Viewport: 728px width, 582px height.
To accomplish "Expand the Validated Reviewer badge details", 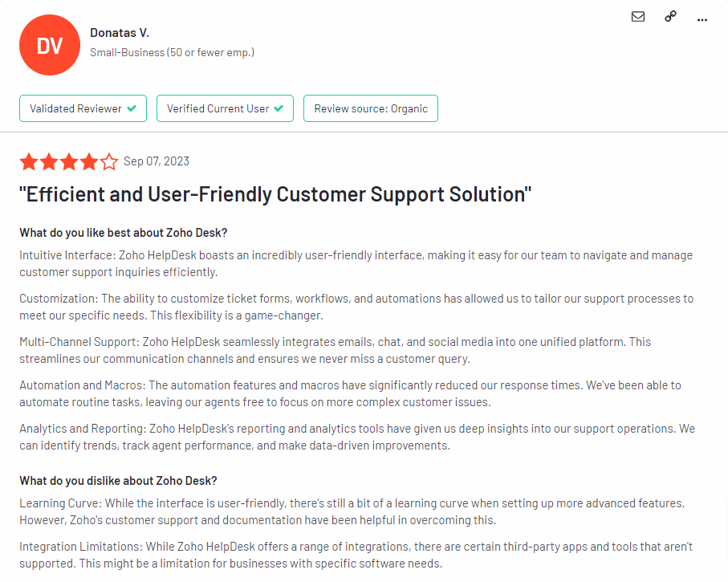I will [83, 108].
